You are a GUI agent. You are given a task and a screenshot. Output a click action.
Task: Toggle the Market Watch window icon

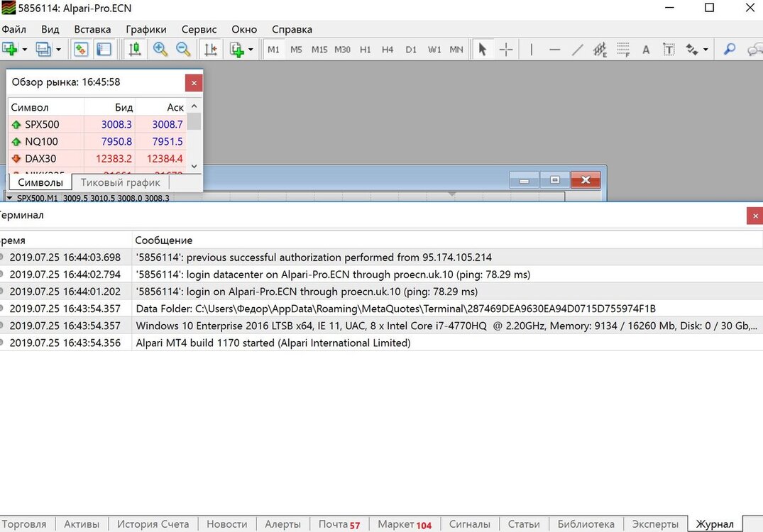point(81,49)
